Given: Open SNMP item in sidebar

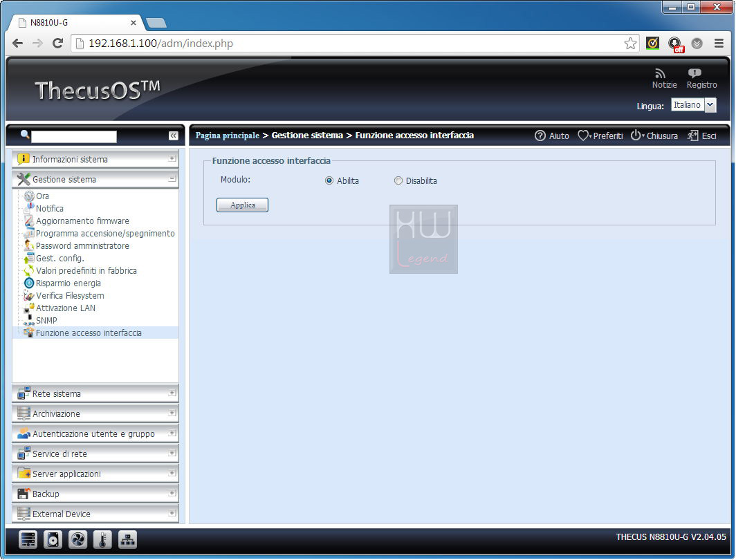Looking at the screenshot, I should (46, 320).
